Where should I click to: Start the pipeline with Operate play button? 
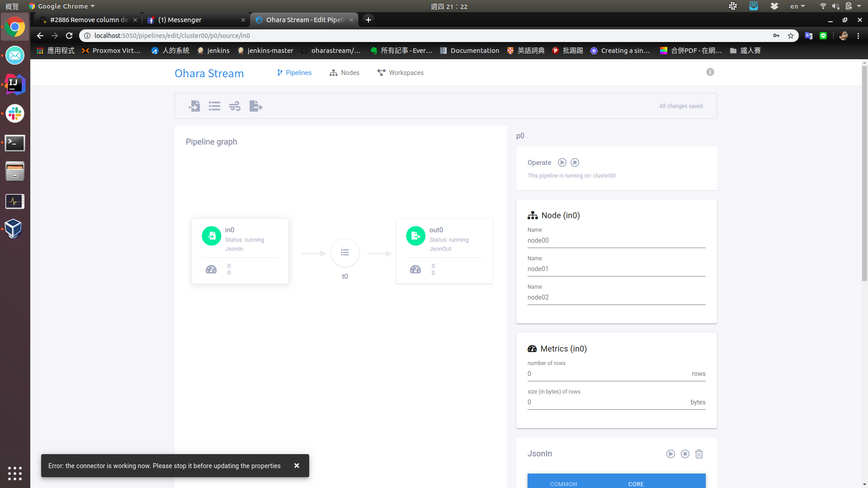pyautogui.click(x=562, y=162)
